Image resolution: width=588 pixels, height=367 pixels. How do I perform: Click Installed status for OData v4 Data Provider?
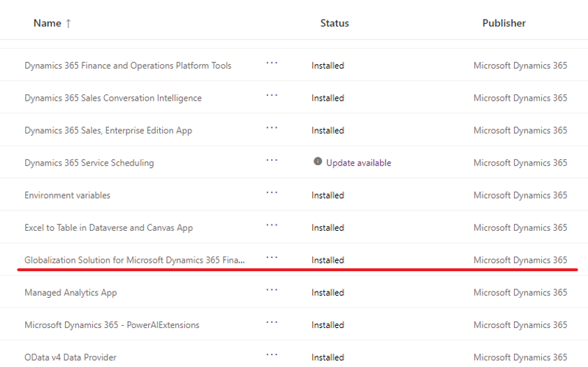coord(328,357)
